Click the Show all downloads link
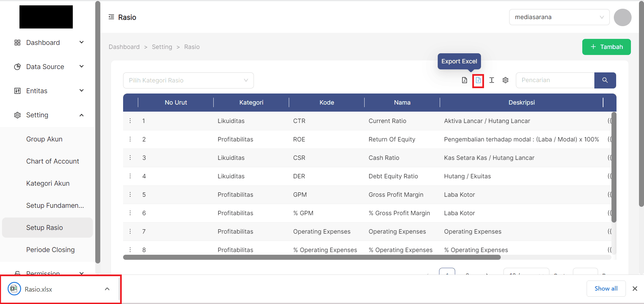 pyautogui.click(x=606, y=288)
